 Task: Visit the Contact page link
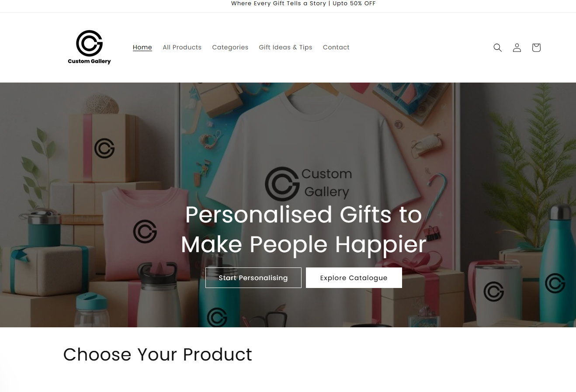pyautogui.click(x=336, y=47)
